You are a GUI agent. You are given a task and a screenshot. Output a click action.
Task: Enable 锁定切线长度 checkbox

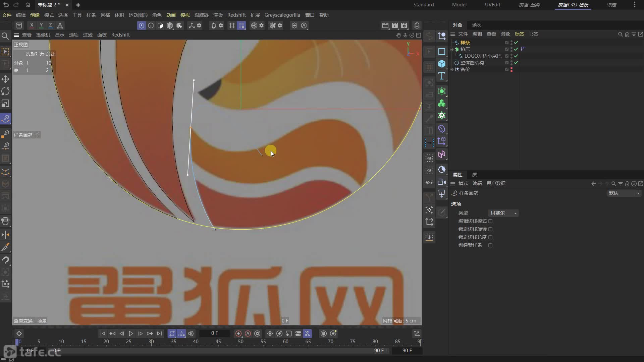[x=490, y=237]
